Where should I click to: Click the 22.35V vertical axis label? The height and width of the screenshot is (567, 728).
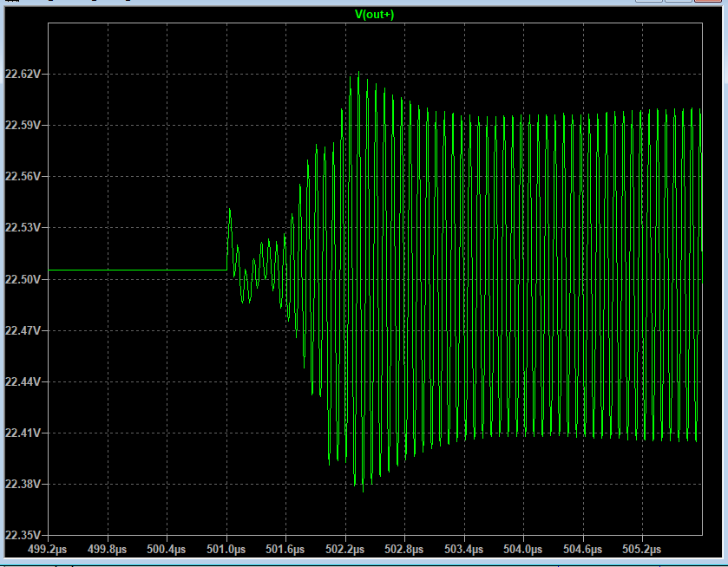[23, 535]
